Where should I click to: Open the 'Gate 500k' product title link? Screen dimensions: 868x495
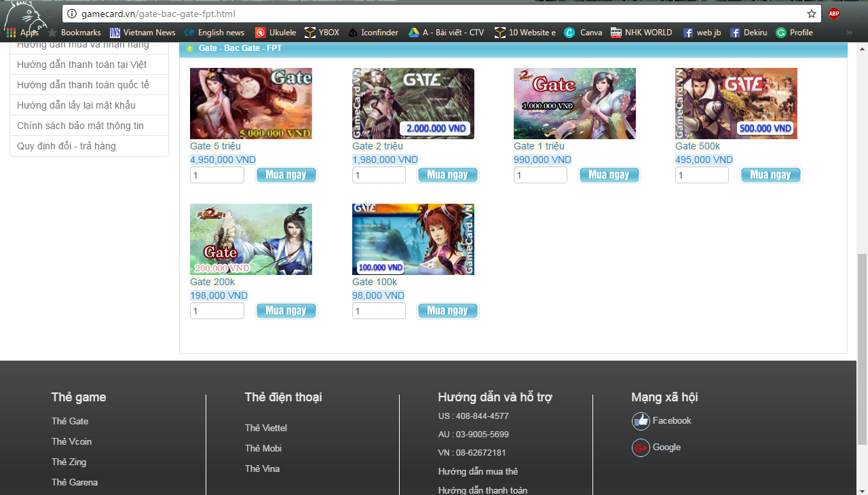tap(698, 146)
